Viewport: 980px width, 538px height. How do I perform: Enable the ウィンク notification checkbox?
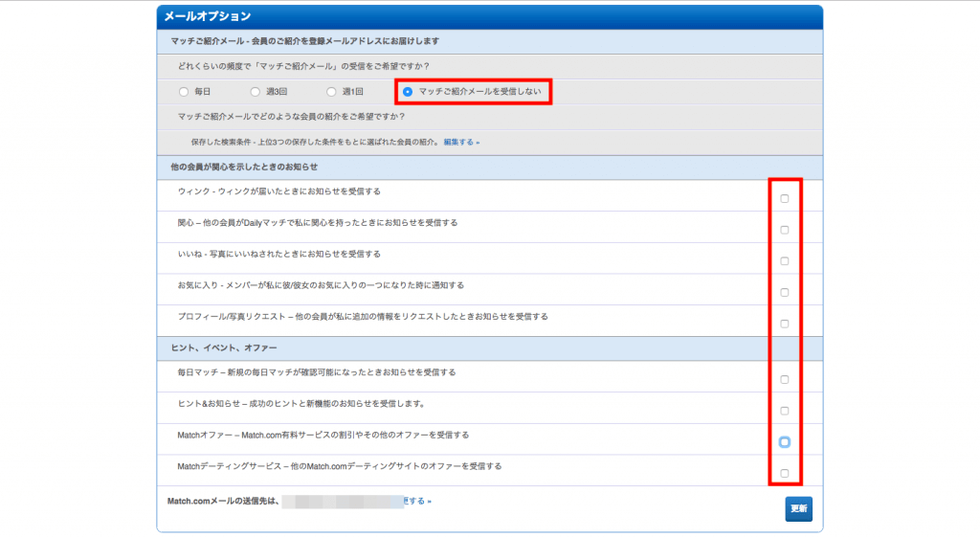pos(785,199)
